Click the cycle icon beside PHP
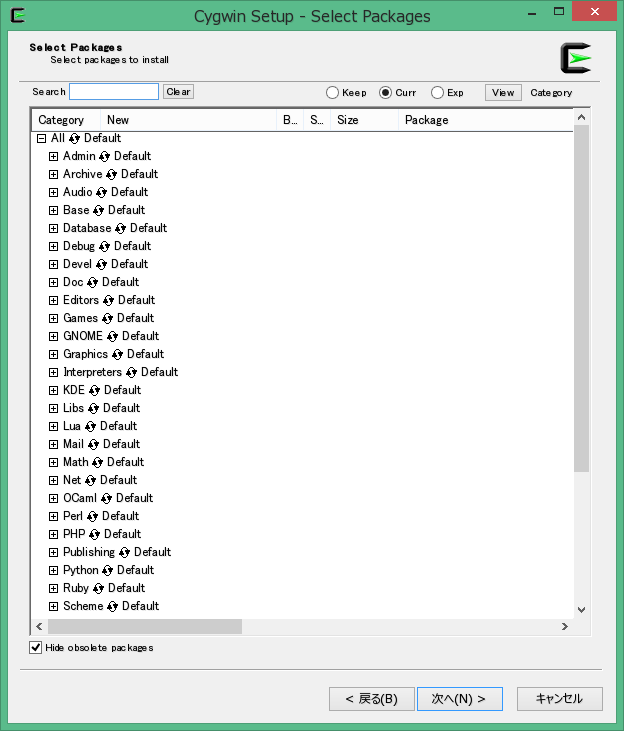624x731 pixels. point(94,535)
